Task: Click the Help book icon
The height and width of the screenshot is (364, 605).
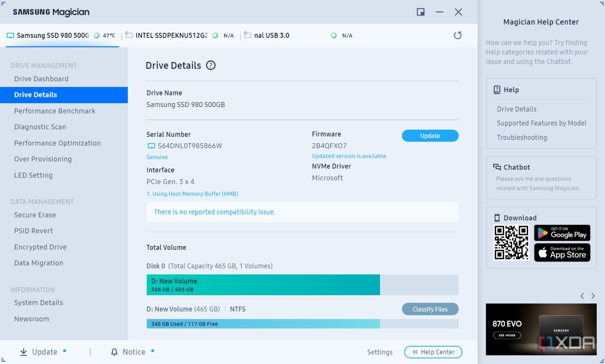Action: (x=497, y=90)
